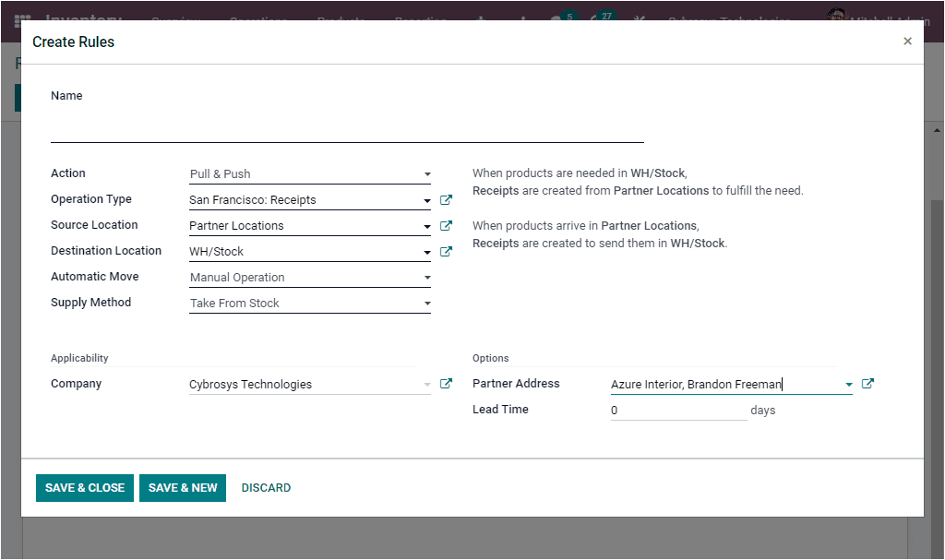Open the Action dropdown showing Pull & Push

point(426,173)
